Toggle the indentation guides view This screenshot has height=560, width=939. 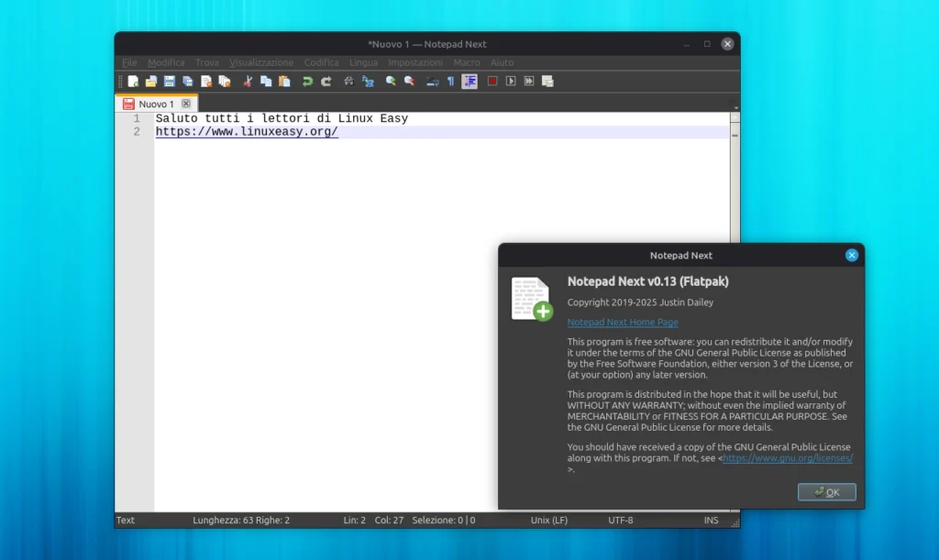[x=469, y=81]
